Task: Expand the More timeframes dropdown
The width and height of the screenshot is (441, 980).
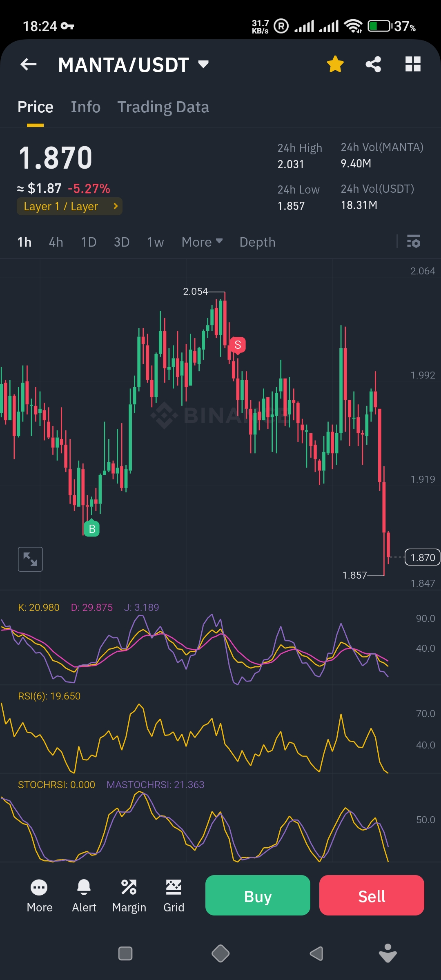Action: click(202, 242)
